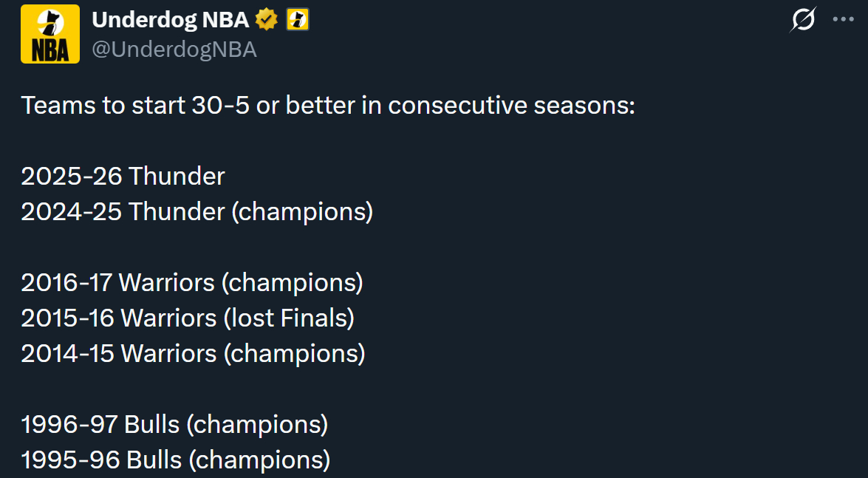Screen dimensions: 868x478
Task: Select the '2015-16 Warriors' season text
Action: coord(118,318)
